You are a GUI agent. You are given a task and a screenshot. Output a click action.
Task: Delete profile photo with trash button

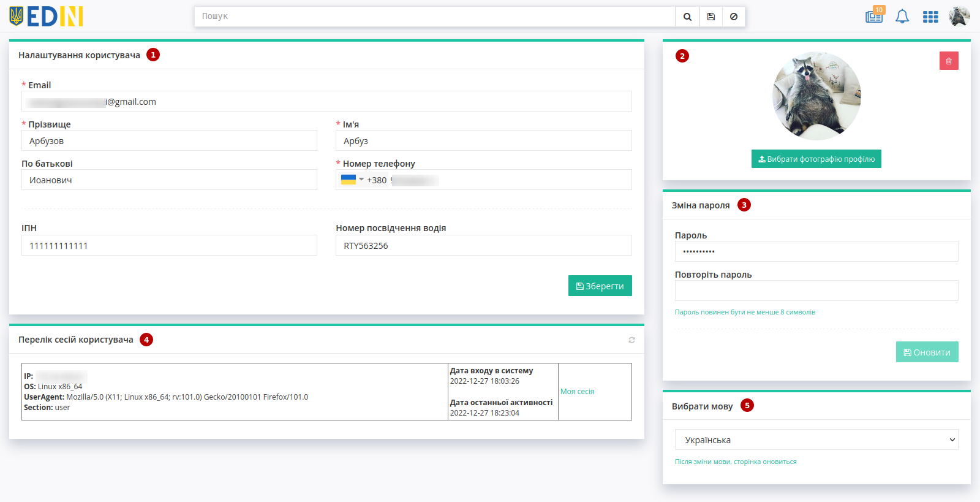coord(949,61)
